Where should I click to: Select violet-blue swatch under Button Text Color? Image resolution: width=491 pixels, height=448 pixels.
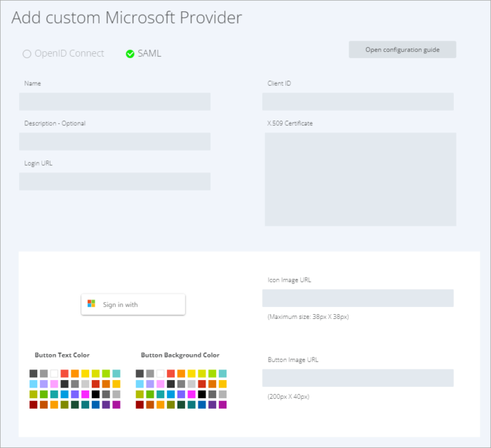pos(75,394)
